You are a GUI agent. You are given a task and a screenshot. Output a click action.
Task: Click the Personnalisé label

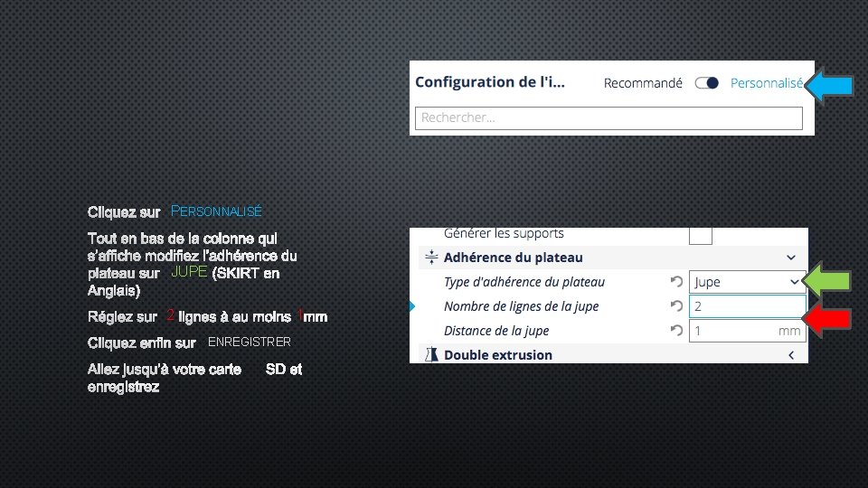tap(766, 83)
